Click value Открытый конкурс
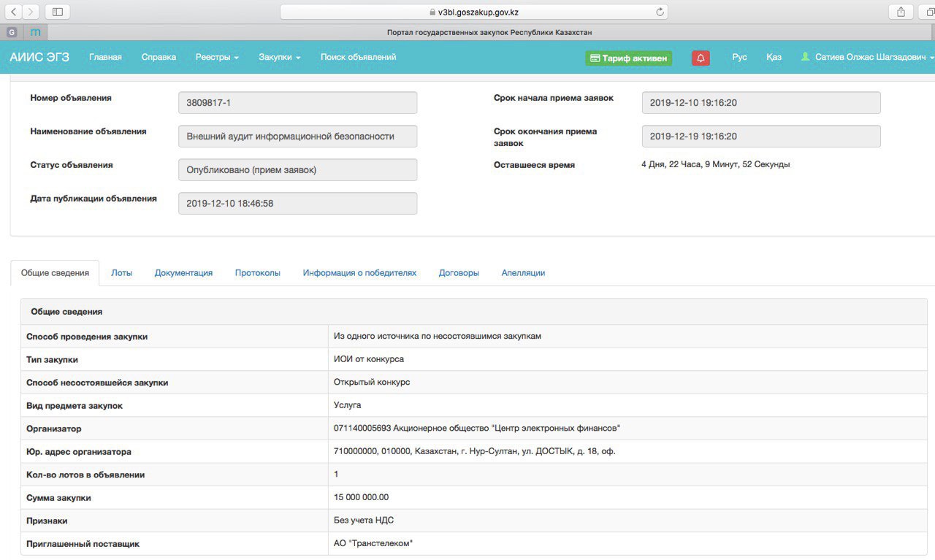Viewport: 935px width, 560px height. point(372,383)
